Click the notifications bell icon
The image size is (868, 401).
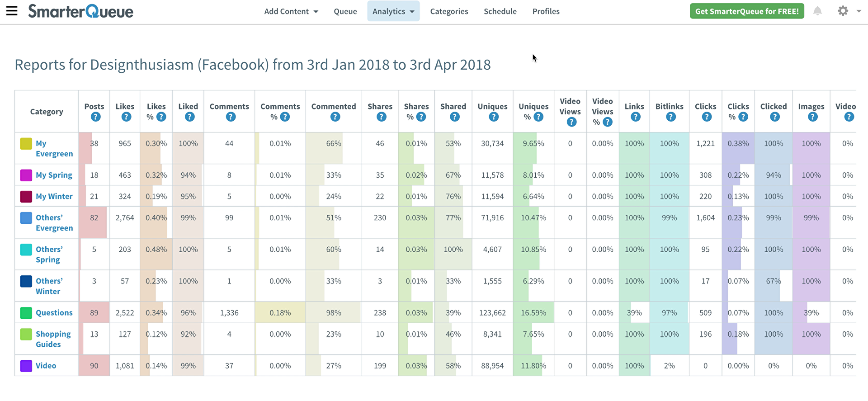coord(817,11)
